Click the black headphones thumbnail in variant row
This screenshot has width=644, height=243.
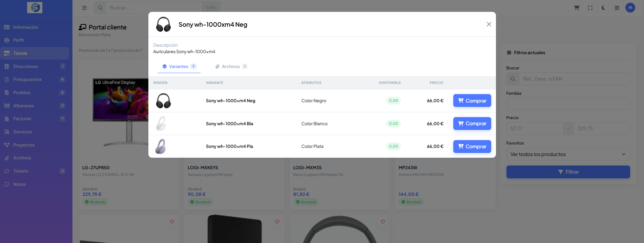pyautogui.click(x=163, y=101)
